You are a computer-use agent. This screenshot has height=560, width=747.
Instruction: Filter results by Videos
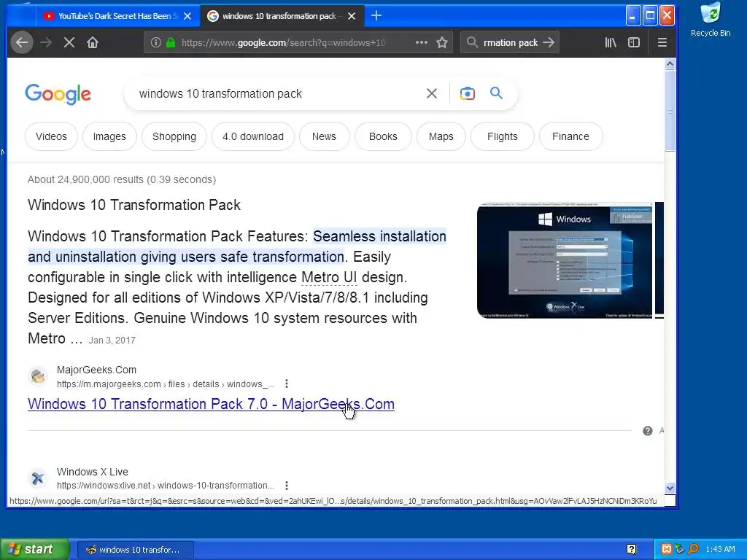(x=51, y=136)
